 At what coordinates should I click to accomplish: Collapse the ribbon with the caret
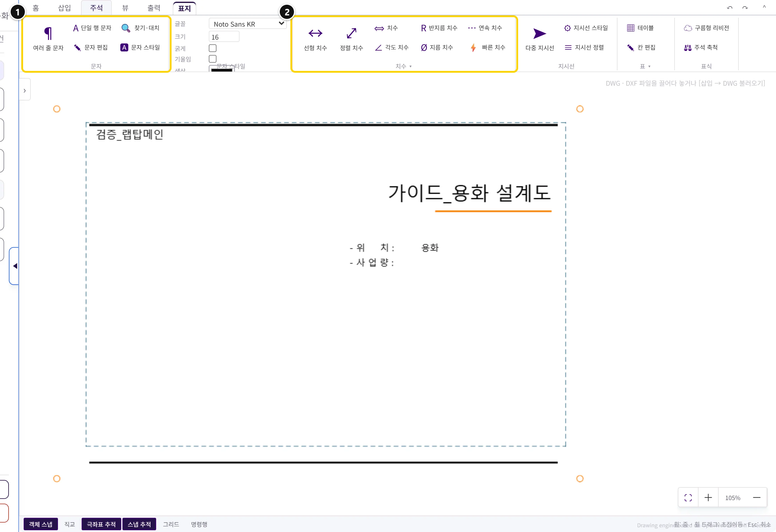click(x=764, y=7)
